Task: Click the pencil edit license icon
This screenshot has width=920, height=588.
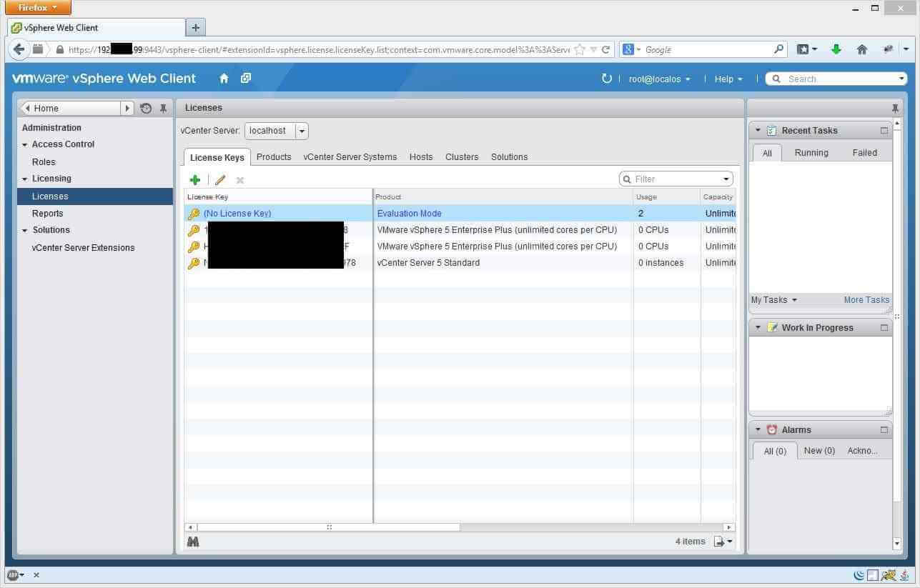Action: click(x=220, y=180)
